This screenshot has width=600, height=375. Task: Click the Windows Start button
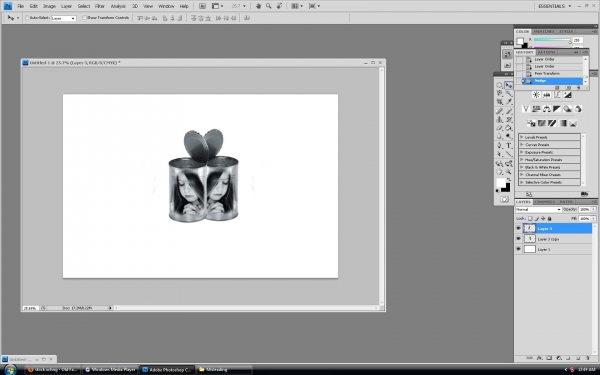click(10, 370)
